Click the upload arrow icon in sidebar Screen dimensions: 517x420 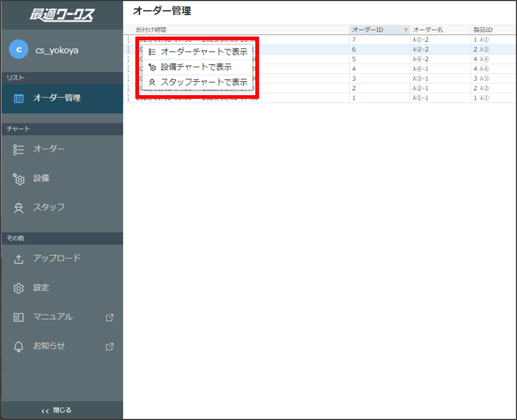click(19, 259)
